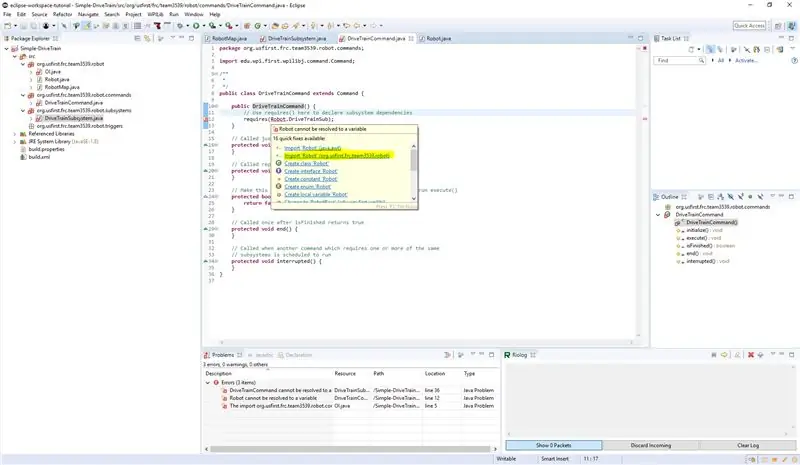Click the New Task icon in Task List
Viewport: 800px width, 465px height.
tap(691, 50)
